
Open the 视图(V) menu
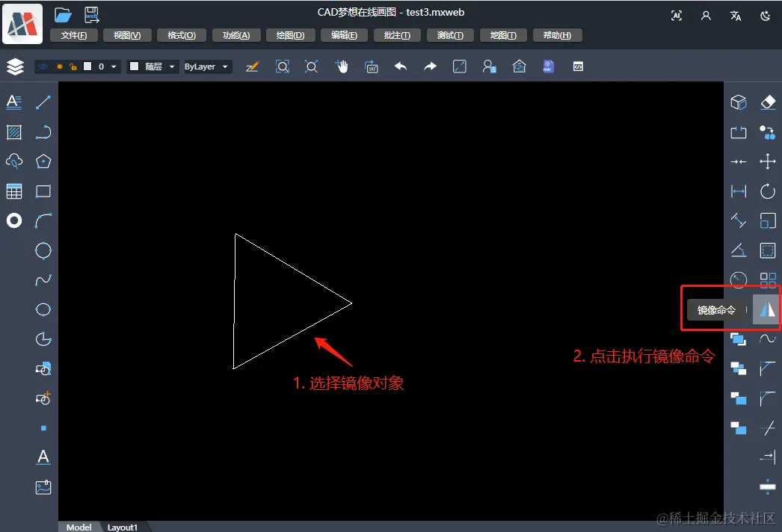click(x=127, y=35)
